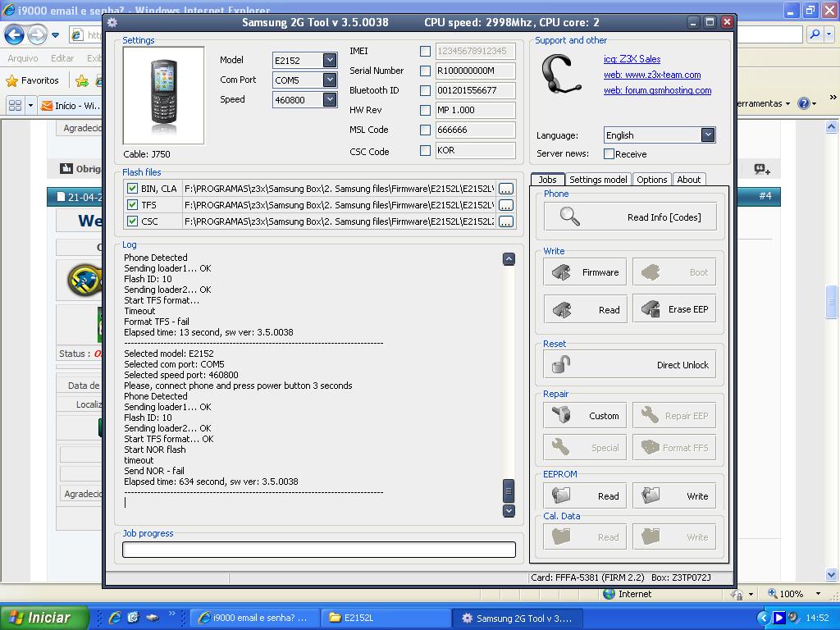Open the icq: Z3X Sales link
Viewport: 840px width, 630px height.
pos(632,59)
